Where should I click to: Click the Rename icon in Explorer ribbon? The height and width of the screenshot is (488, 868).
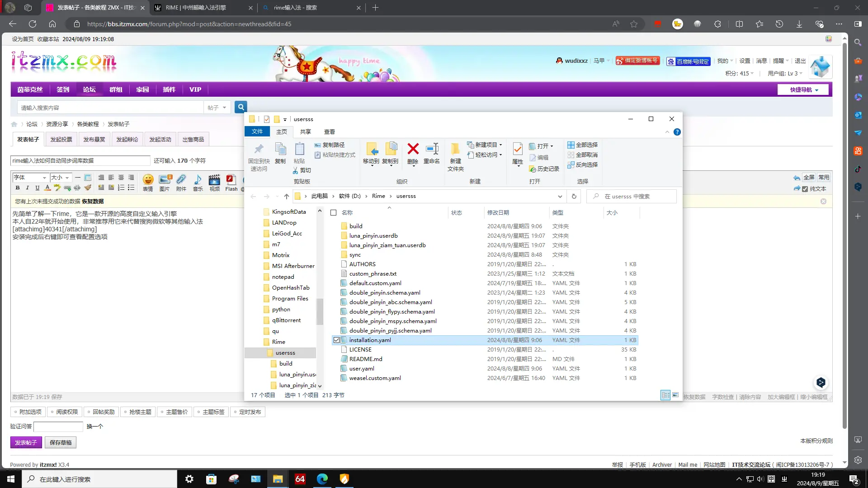tap(432, 149)
